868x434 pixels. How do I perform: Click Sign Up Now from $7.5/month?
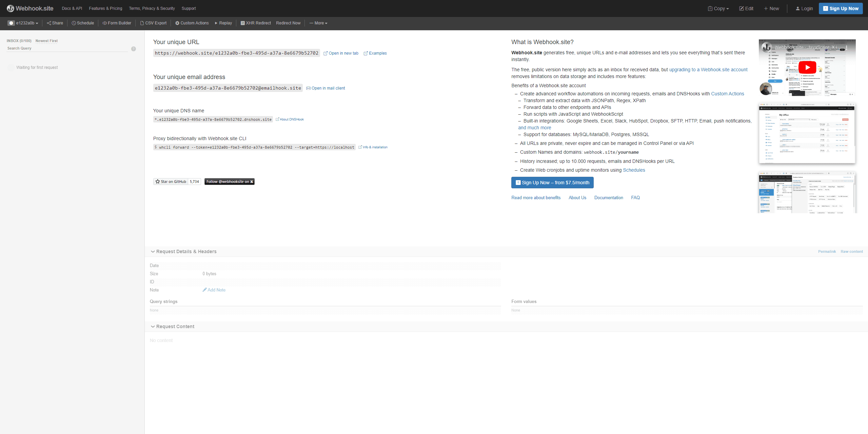point(552,183)
